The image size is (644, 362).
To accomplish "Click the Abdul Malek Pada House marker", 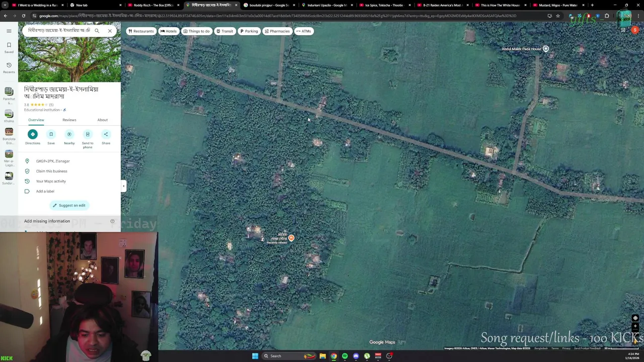I will pyautogui.click(x=545, y=49).
